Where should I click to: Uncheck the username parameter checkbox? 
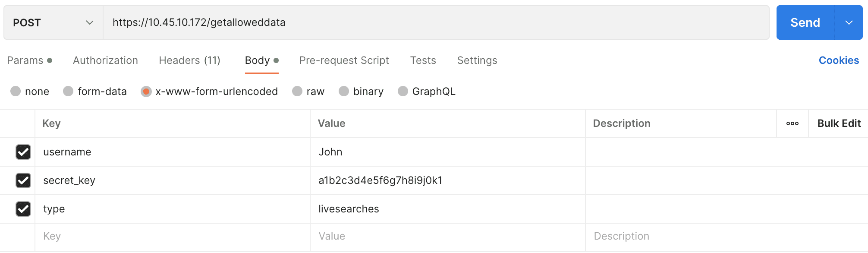pyautogui.click(x=23, y=152)
